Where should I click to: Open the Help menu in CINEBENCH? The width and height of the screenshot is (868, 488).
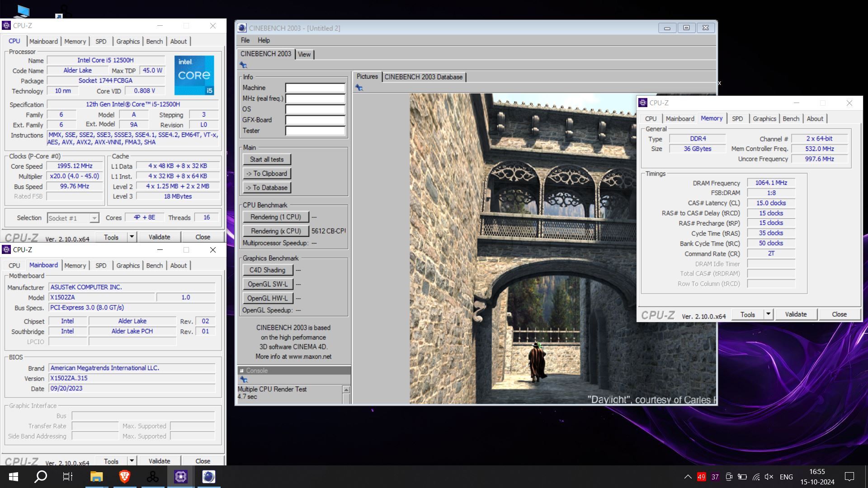pos(264,40)
